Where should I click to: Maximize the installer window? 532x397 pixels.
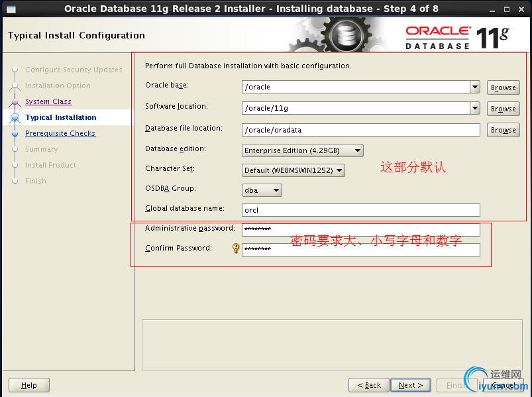[x=507, y=9]
